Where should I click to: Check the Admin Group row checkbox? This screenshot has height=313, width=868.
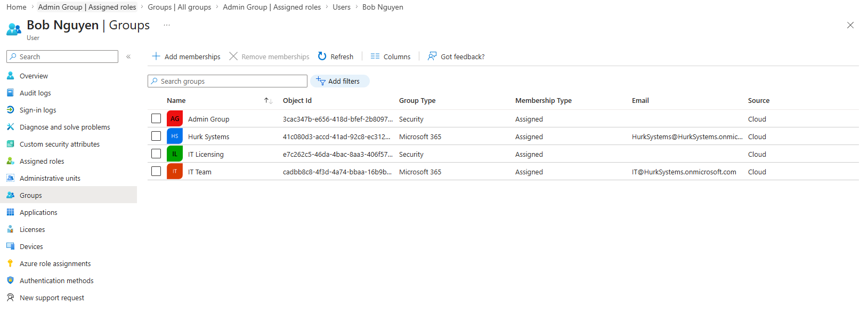[156, 118]
